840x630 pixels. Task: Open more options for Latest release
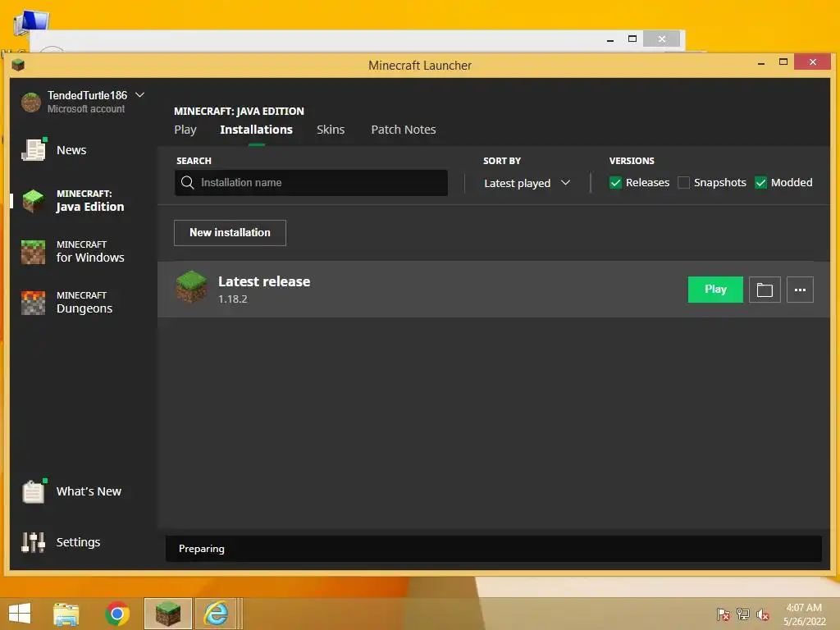800,290
